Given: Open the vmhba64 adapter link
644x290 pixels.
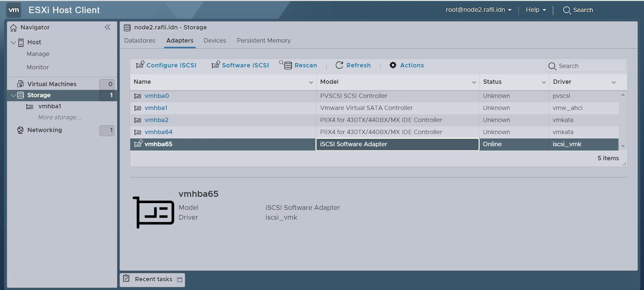Looking at the screenshot, I should (x=159, y=132).
